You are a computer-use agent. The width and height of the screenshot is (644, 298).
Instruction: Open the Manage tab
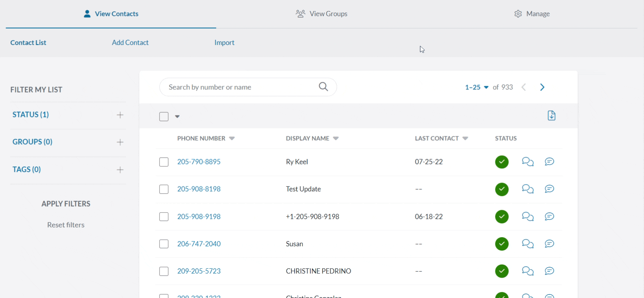[x=532, y=14]
